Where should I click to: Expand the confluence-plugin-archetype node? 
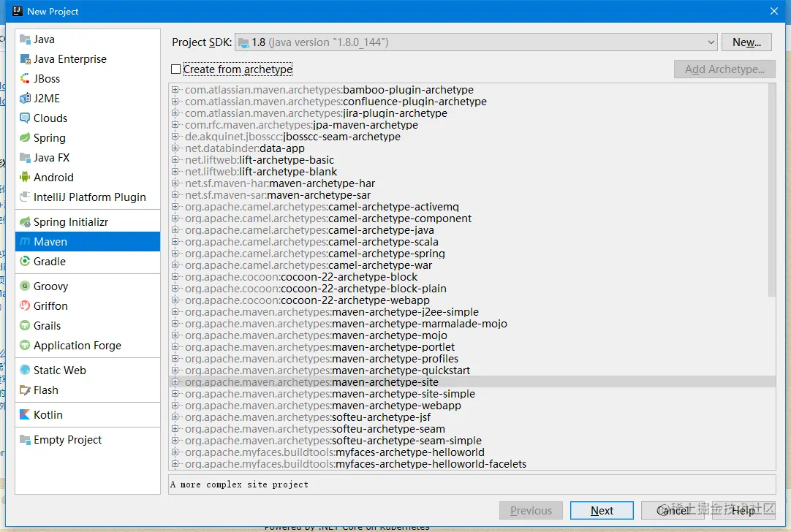tap(175, 102)
